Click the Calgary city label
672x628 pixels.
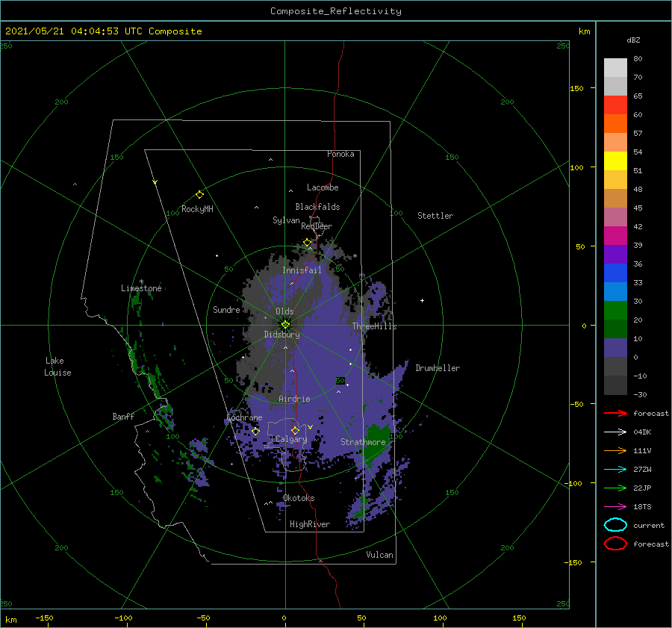click(x=291, y=439)
